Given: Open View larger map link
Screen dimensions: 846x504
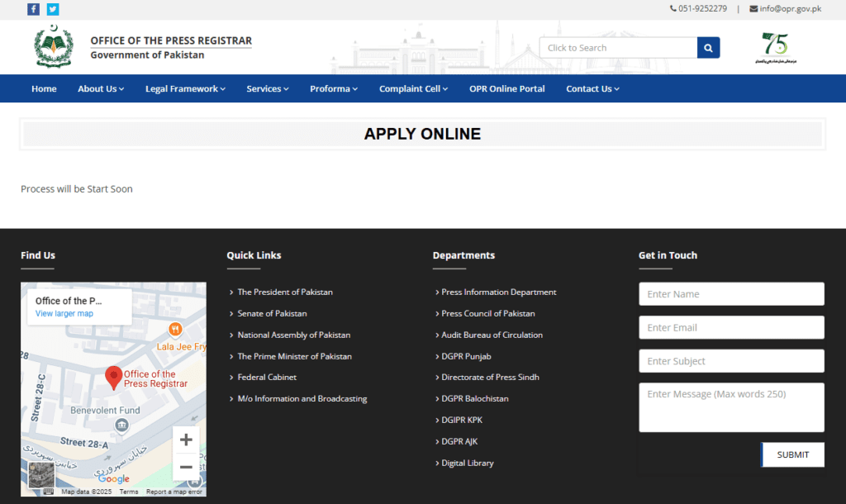Looking at the screenshot, I should 64,313.
